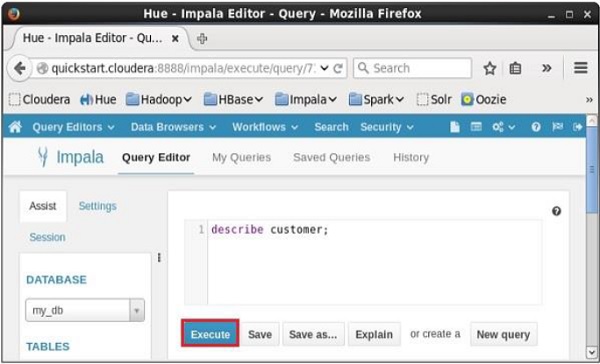600x364 pixels.
Task: Click inside the query editor text area
Action: coord(374,262)
